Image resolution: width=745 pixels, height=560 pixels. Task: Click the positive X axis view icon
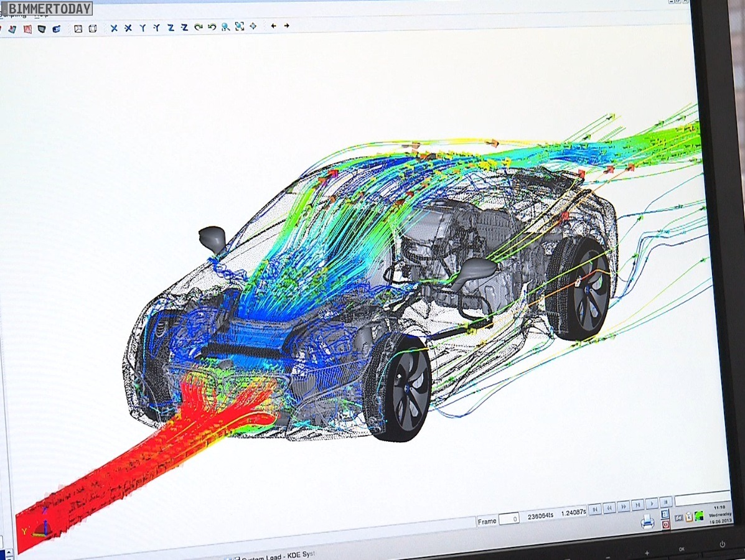click(114, 28)
